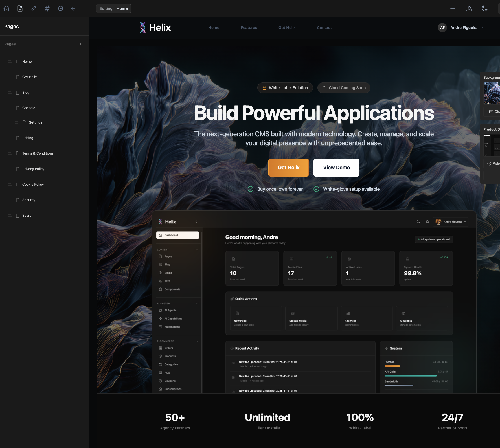The image size is (500, 448).
Task: Open options menu for Blog page row
Action: pyautogui.click(x=78, y=92)
